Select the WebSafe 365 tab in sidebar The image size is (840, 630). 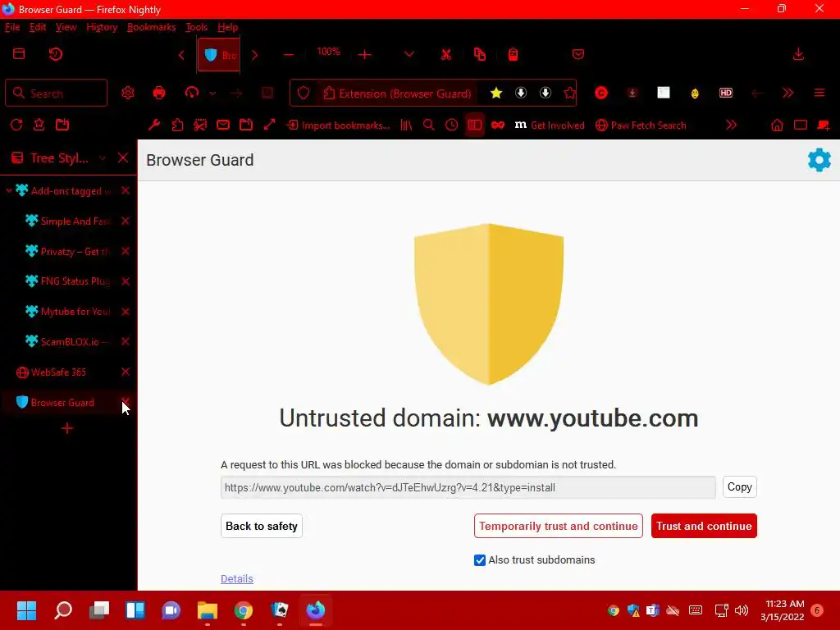click(58, 372)
